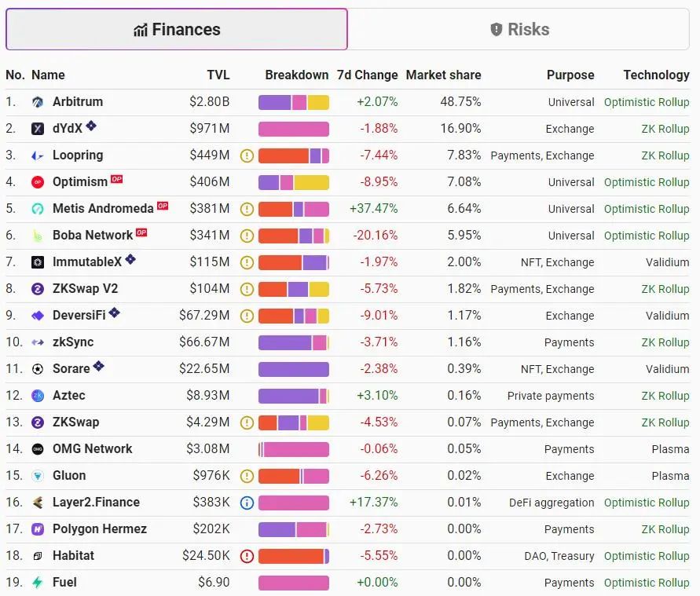Click the $2.80B TVL value
The image size is (700, 596).
(x=210, y=102)
